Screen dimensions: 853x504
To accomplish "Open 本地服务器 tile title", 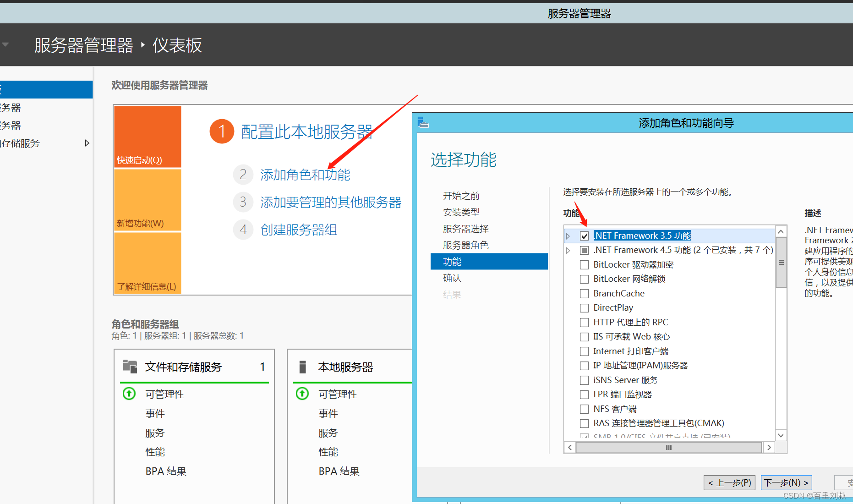I will [346, 367].
